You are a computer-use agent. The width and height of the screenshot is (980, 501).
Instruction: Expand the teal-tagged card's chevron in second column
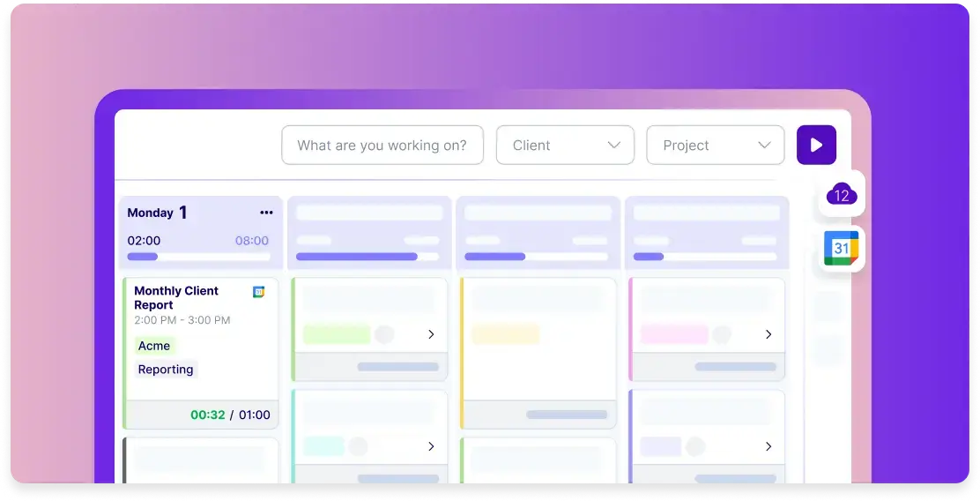[431, 446]
